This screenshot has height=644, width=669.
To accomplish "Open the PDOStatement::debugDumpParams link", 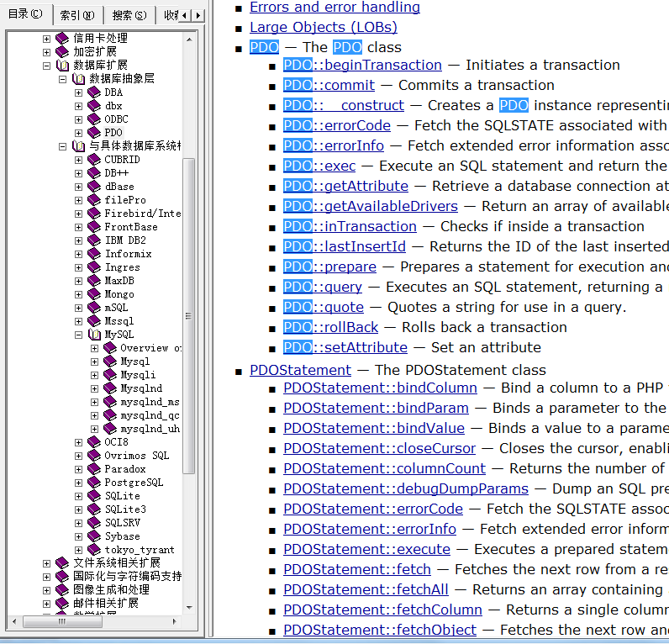I will (x=406, y=488).
